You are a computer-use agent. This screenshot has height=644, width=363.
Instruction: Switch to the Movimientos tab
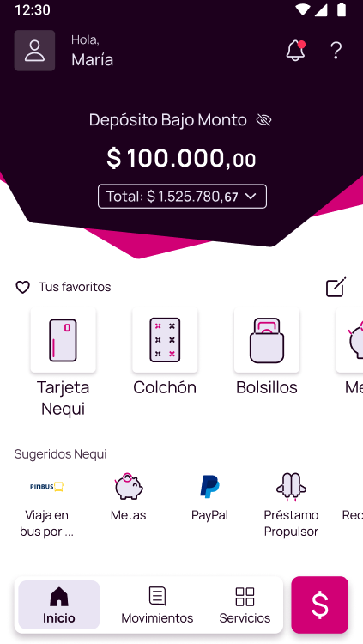tap(157, 605)
